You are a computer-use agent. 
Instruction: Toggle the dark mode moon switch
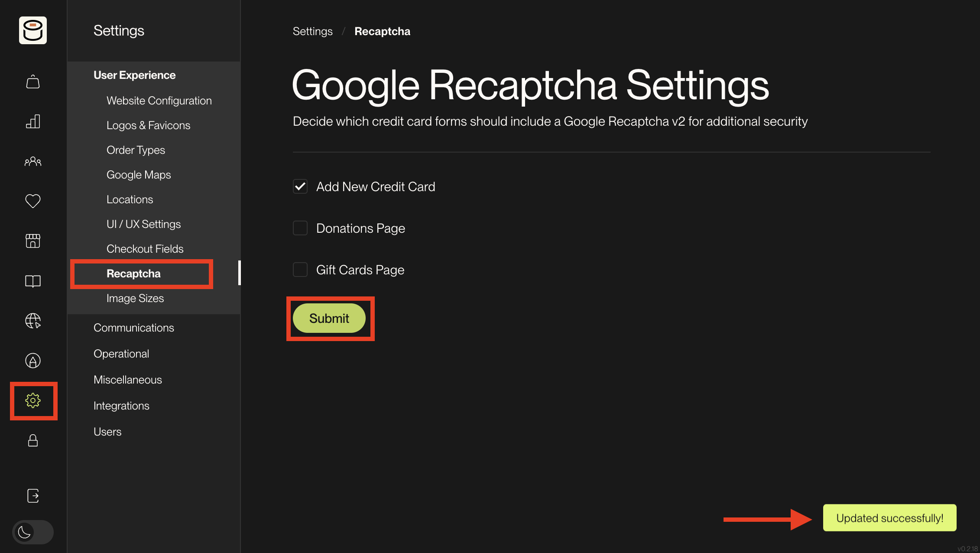coord(33,532)
